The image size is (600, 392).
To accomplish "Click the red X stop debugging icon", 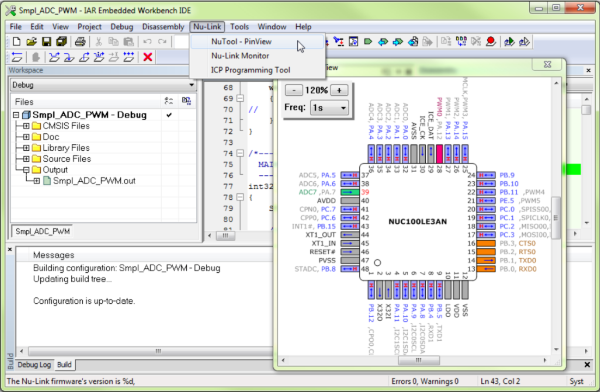I will point(148,57).
